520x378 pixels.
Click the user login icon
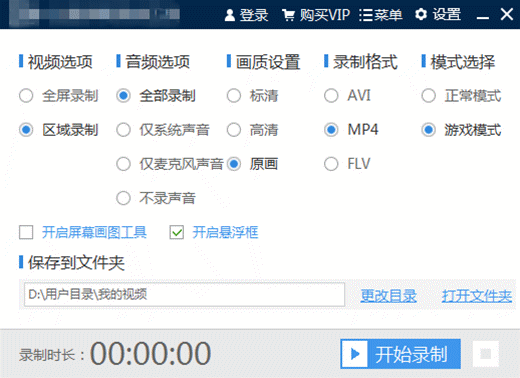click(x=230, y=15)
